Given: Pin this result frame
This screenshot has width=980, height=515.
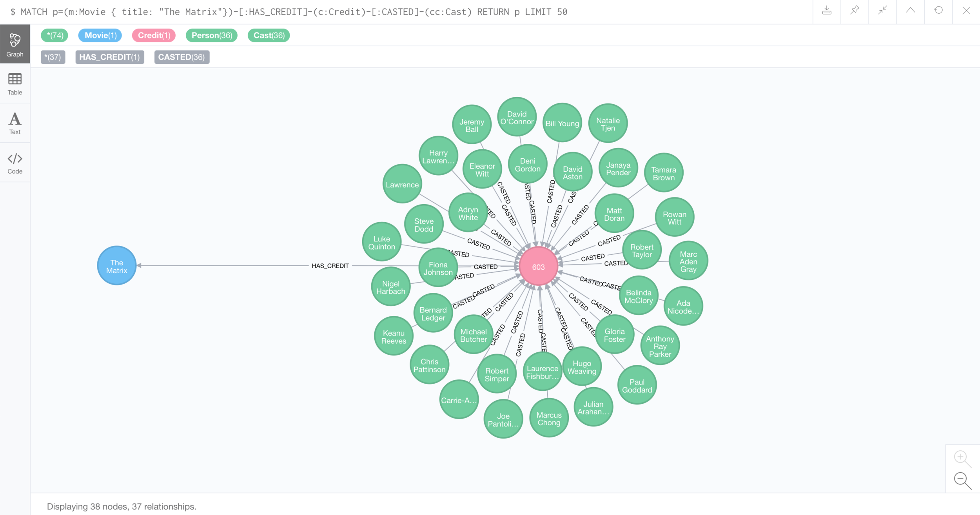Looking at the screenshot, I should [855, 11].
